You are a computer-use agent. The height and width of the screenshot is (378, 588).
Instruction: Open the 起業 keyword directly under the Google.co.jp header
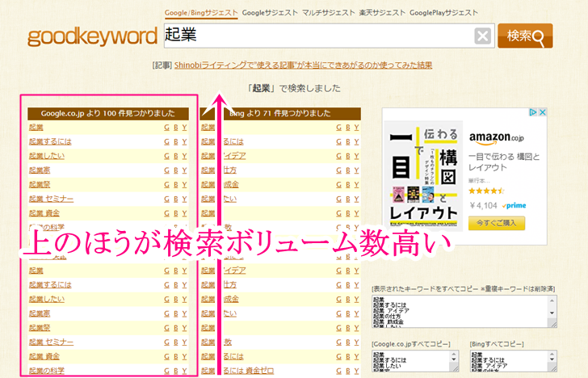tap(36, 128)
